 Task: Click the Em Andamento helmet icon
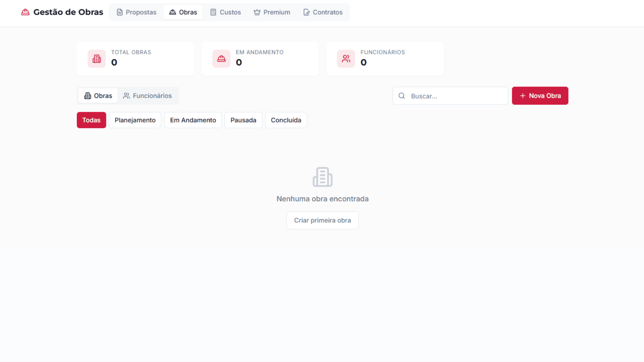(x=221, y=59)
